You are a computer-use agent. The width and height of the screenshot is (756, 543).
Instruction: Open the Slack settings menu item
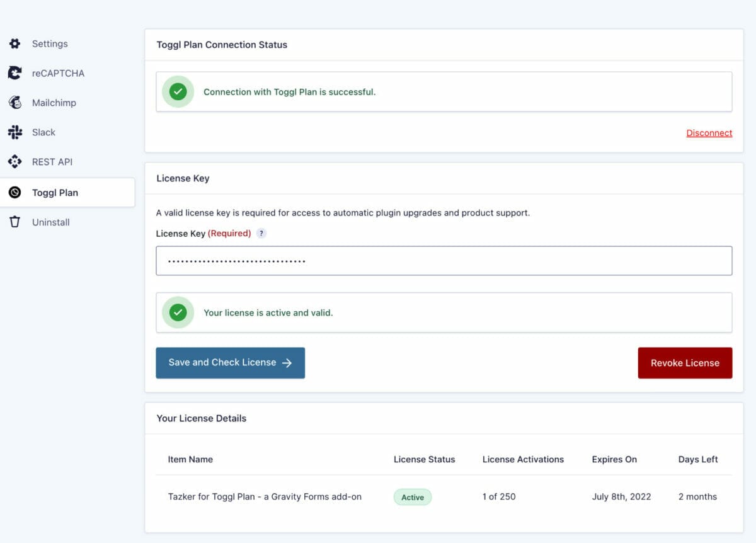click(44, 132)
